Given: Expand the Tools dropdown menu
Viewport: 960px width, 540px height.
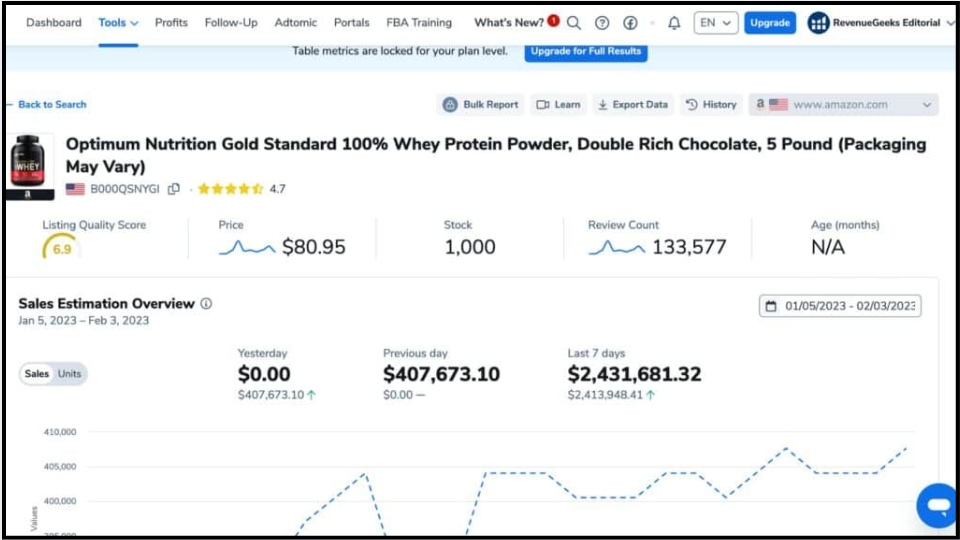Looking at the screenshot, I should point(118,23).
